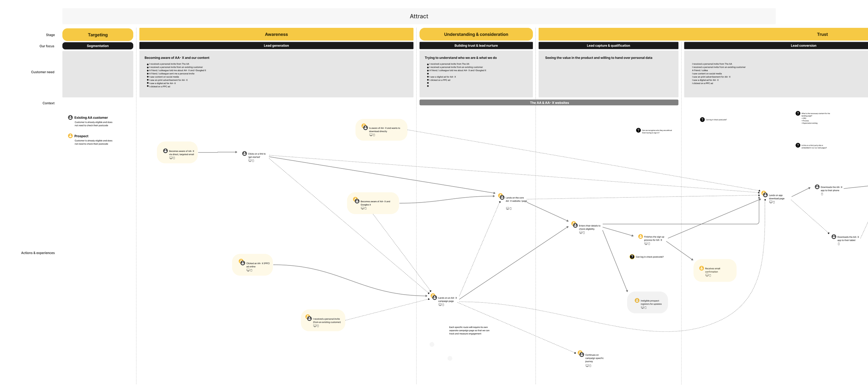The image size is (868, 387).
Task: Select the Awareness stage header
Action: pyautogui.click(x=276, y=34)
